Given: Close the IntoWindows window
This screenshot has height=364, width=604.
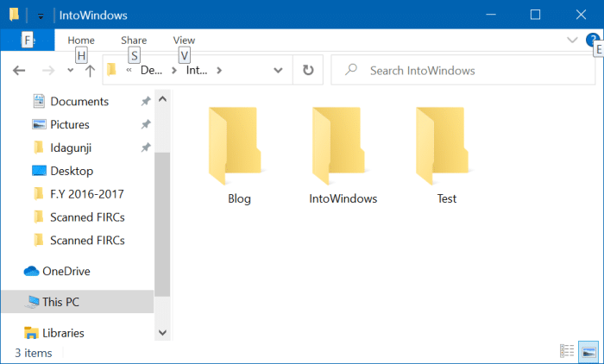Looking at the screenshot, I should coord(581,15).
